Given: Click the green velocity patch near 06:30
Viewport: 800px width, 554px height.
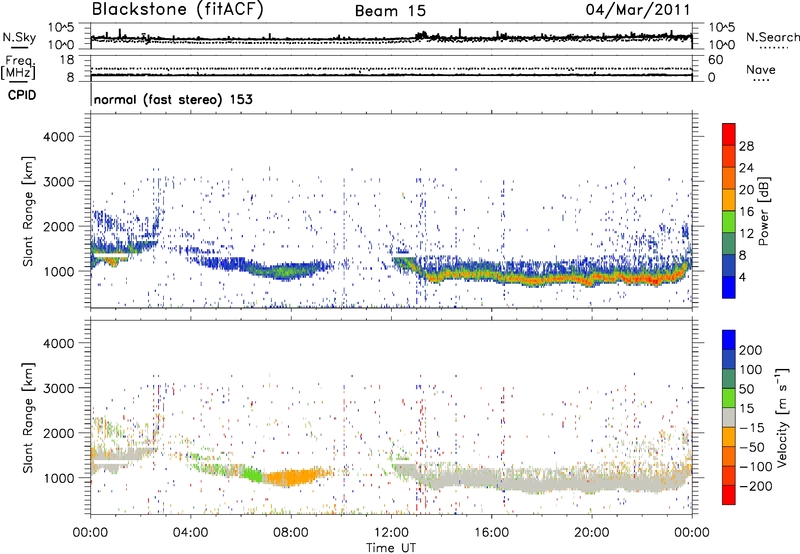Looking at the screenshot, I should pyautogui.click(x=251, y=473).
